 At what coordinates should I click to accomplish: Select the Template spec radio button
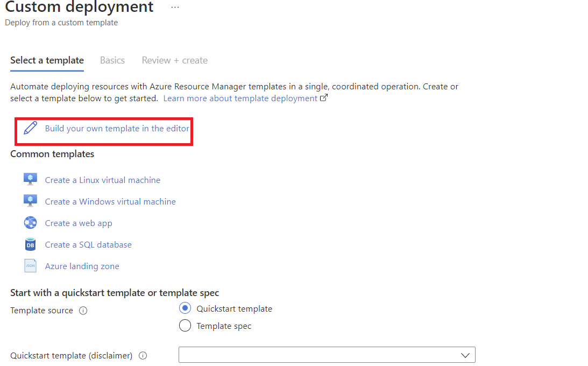click(x=185, y=326)
